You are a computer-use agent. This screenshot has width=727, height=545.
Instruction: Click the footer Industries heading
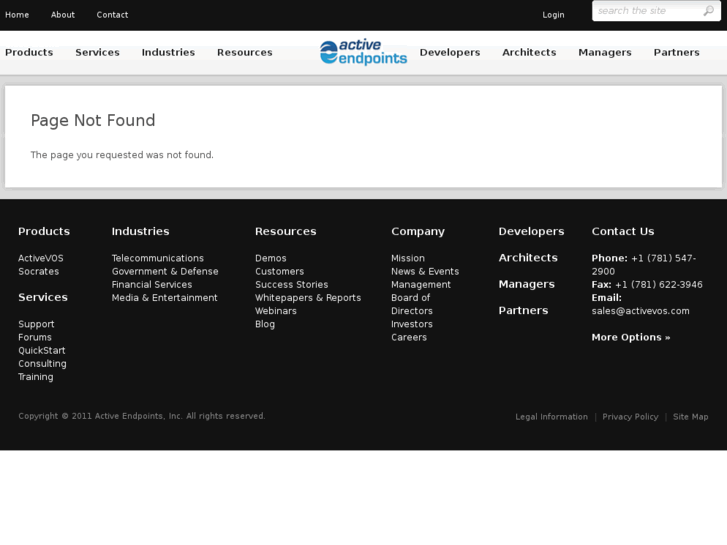(x=140, y=231)
